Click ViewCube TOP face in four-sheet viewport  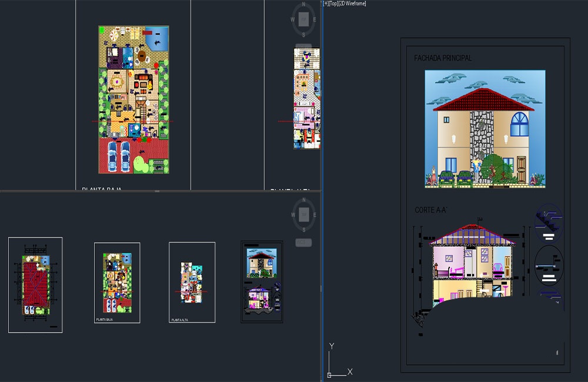(304, 215)
